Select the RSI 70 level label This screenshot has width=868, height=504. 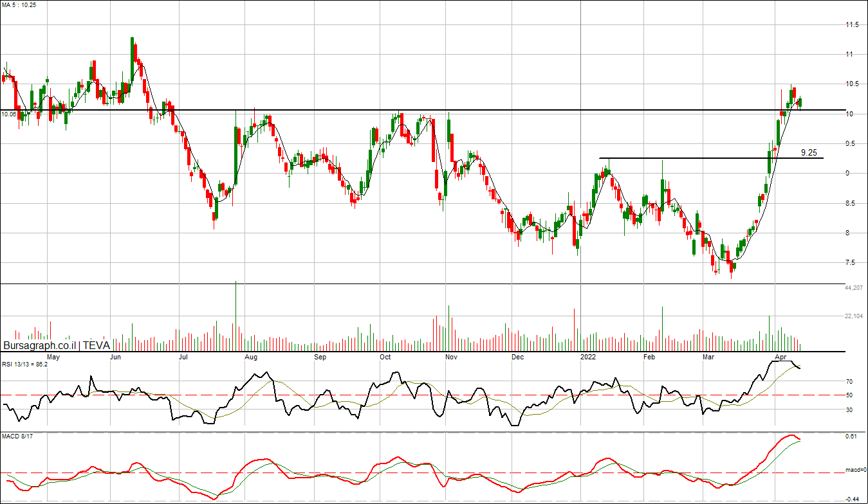[x=849, y=382]
